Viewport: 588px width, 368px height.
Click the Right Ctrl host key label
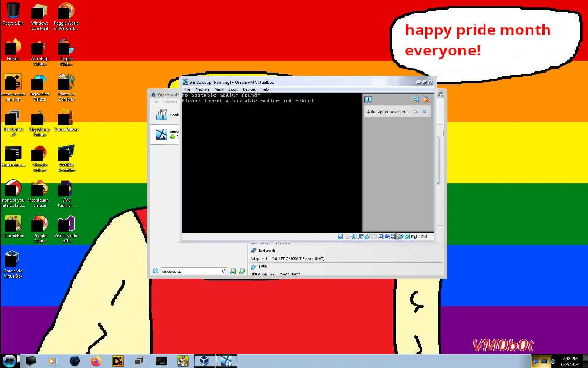[x=419, y=237]
